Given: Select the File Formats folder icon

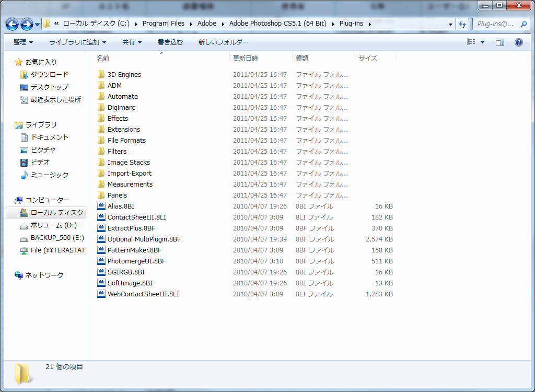Looking at the screenshot, I should coord(101,140).
